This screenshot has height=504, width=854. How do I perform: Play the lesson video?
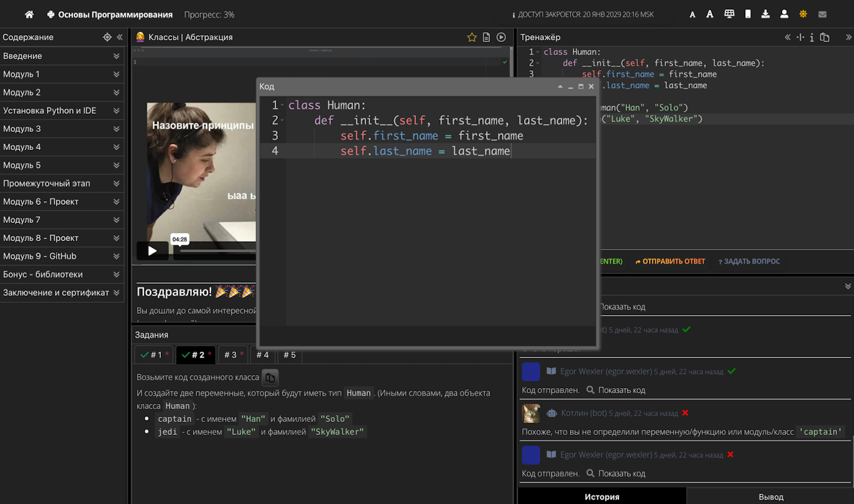pos(152,251)
